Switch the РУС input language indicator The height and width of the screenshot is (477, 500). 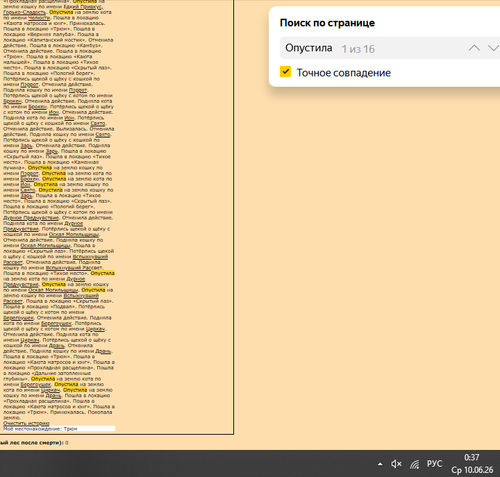(x=434, y=464)
